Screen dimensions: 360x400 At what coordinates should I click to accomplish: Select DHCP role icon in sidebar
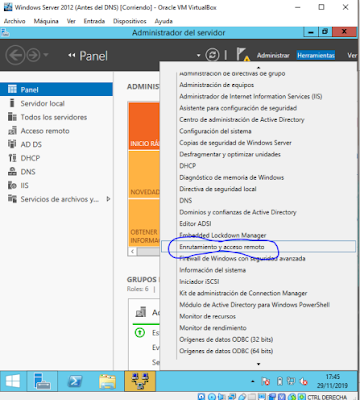click(x=12, y=158)
